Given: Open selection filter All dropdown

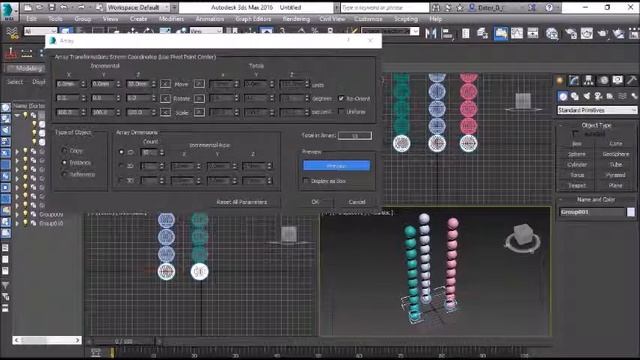Looking at the screenshot, I should [x=40, y=31].
